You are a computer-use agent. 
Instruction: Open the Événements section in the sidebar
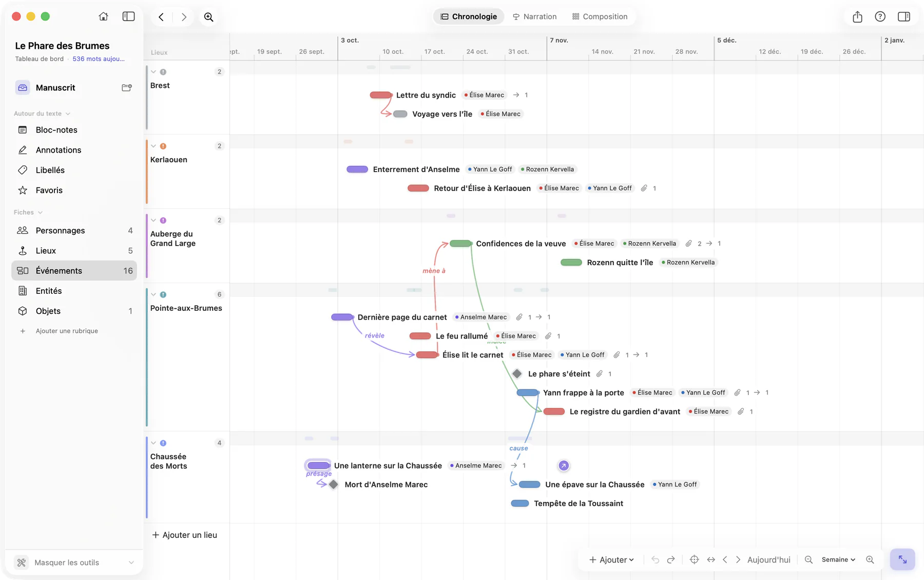(x=74, y=271)
